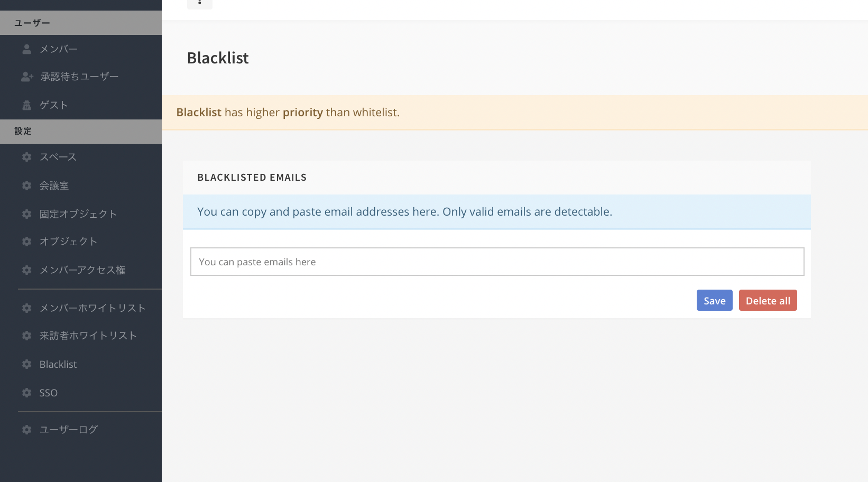Focus the paste emails input field

click(497, 262)
